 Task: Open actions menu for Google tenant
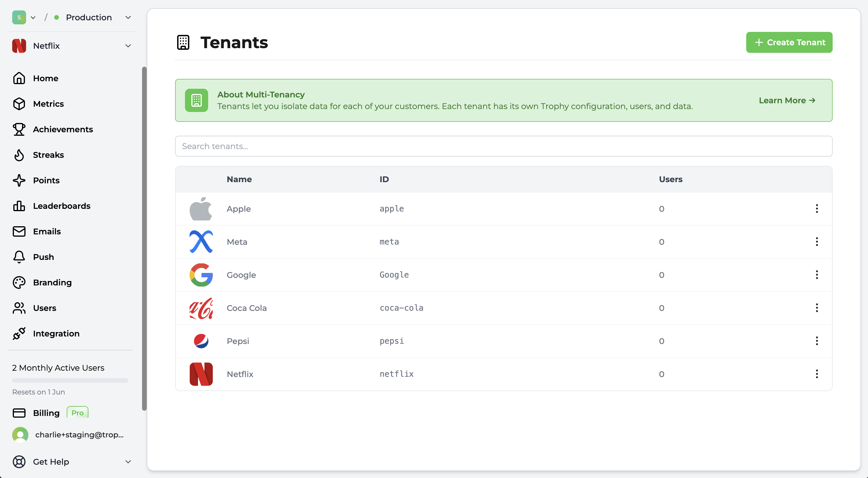tap(817, 275)
